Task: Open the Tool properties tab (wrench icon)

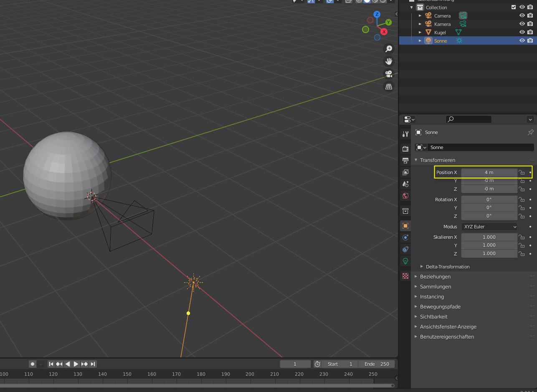Action: tap(405, 134)
